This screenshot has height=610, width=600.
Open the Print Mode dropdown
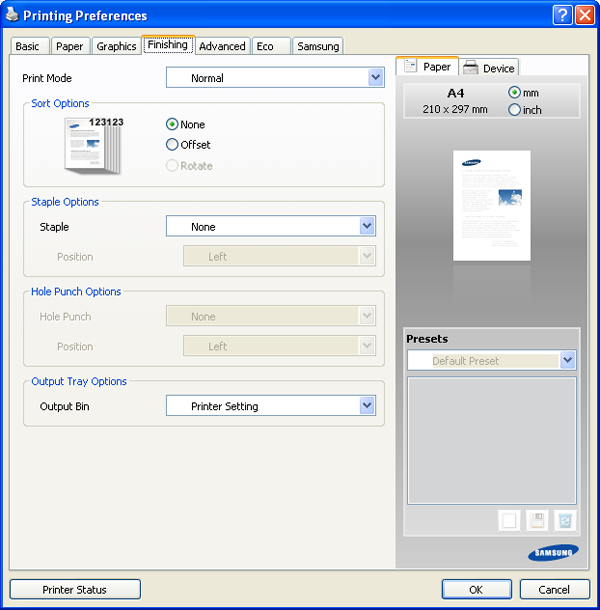pos(375,77)
